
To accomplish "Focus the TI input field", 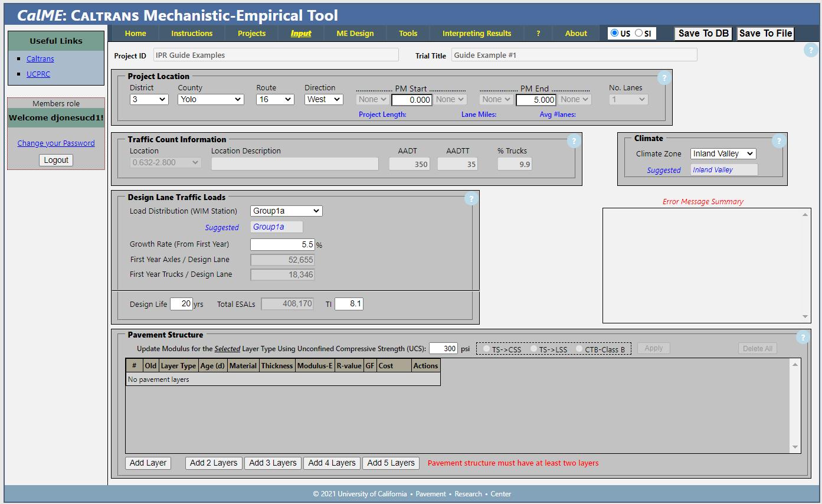I will 349,304.
